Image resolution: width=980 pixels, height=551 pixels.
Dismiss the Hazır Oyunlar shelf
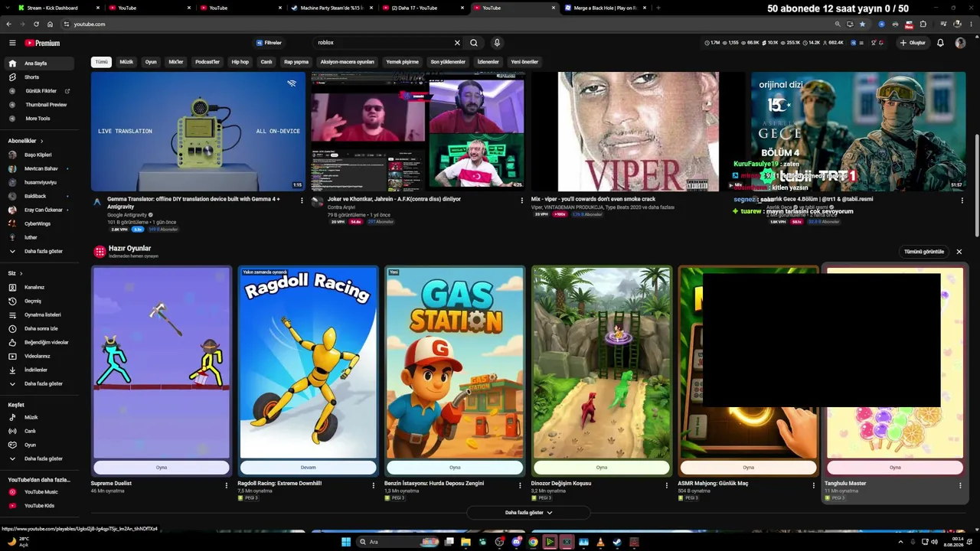coord(959,252)
